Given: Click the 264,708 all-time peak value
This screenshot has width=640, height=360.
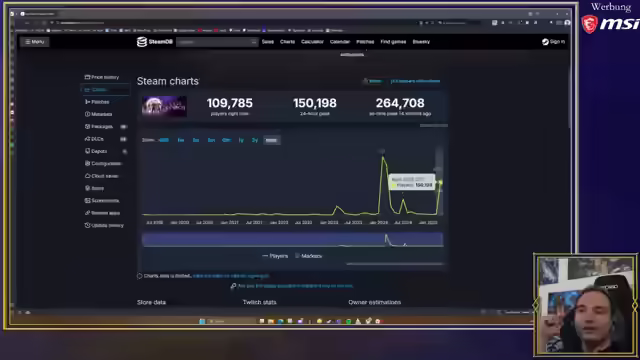Looking at the screenshot, I should (x=400, y=103).
